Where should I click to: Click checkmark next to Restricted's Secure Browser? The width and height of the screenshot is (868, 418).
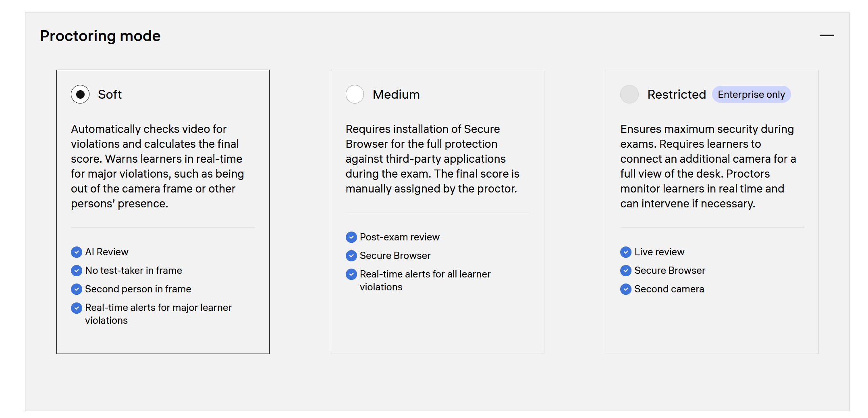click(x=626, y=271)
